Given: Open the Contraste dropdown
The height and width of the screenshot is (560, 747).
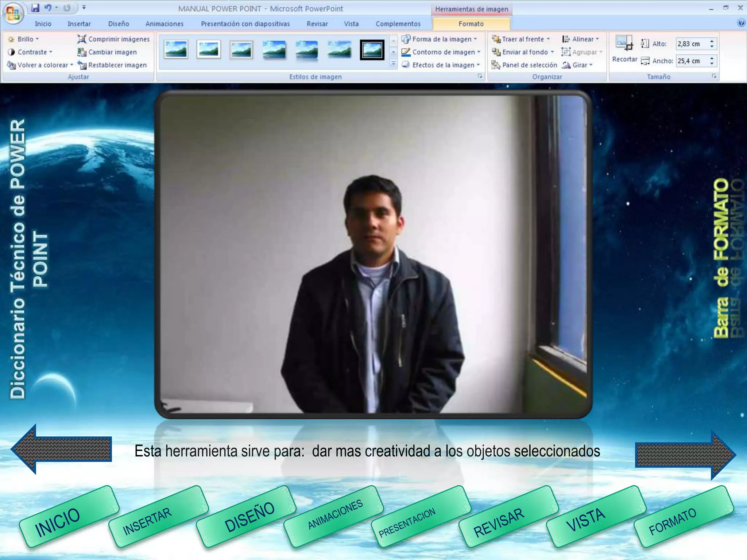Looking at the screenshot, I should [30, 52].
